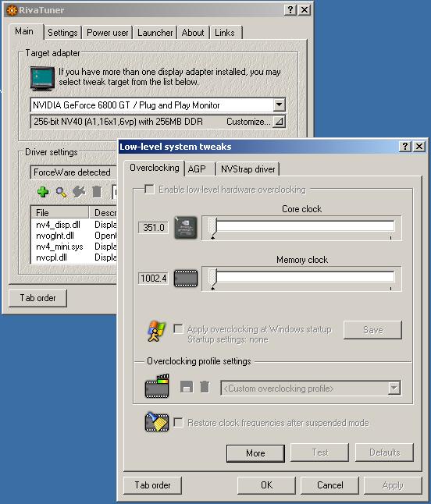Click the memory chip icon beside Memory clock
This screenshot has height=504, width=431.
[x=186, y=279]
